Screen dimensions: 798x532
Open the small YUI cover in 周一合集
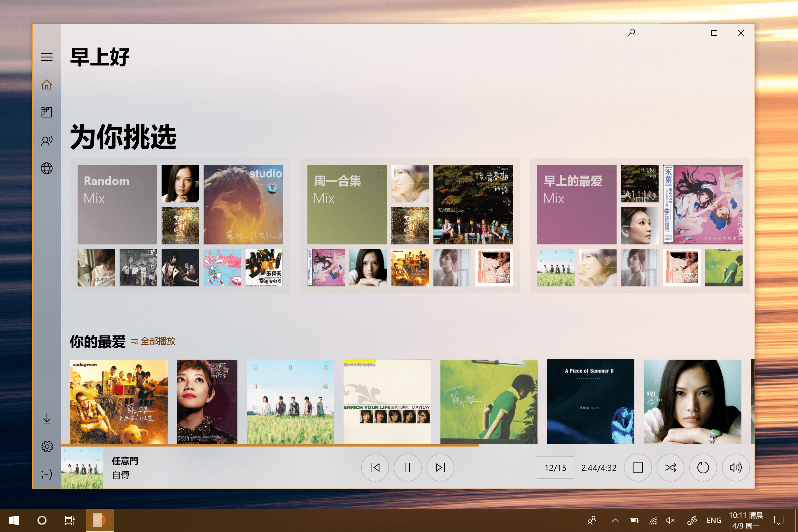(368, 268)
